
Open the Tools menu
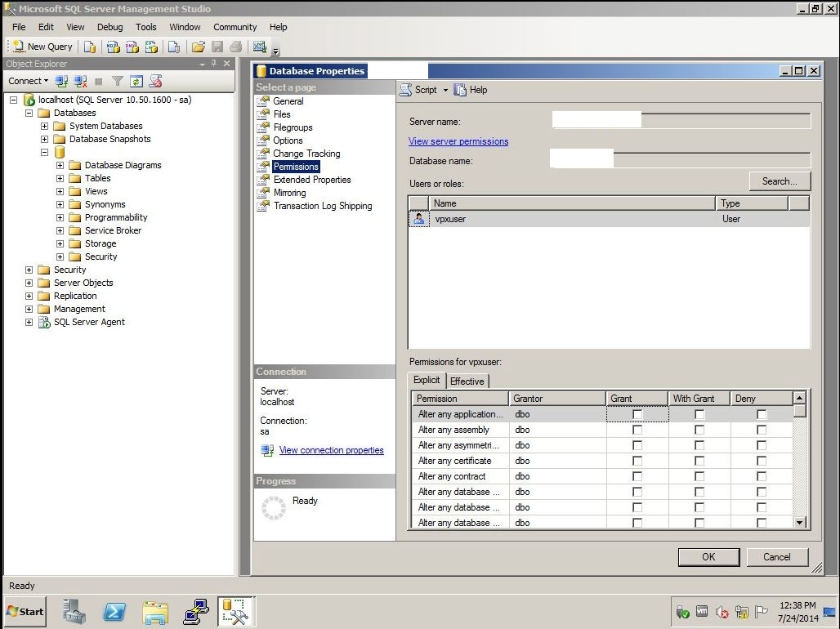146,27
